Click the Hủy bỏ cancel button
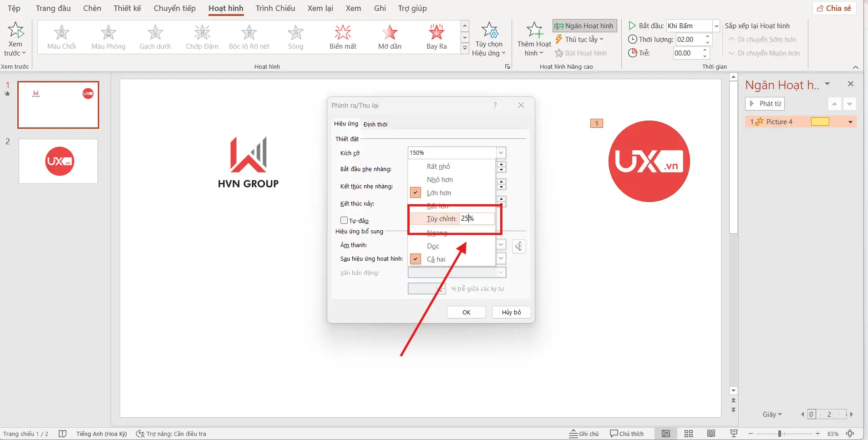The height and width of the screenshot is (440, 868). [511, 312]
